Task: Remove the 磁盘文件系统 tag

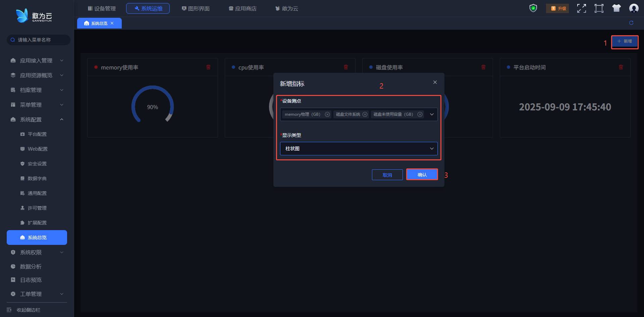Action: 365,114
